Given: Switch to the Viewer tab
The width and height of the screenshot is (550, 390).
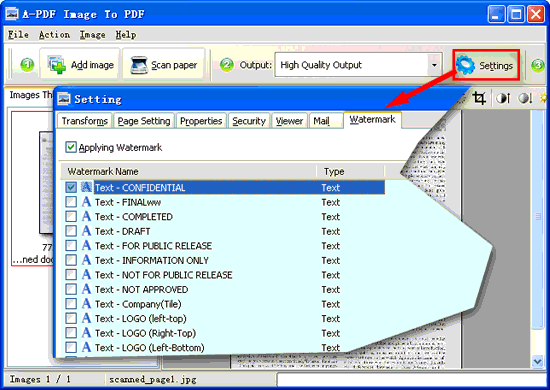Looking at the screenshot, I should 289,121.
